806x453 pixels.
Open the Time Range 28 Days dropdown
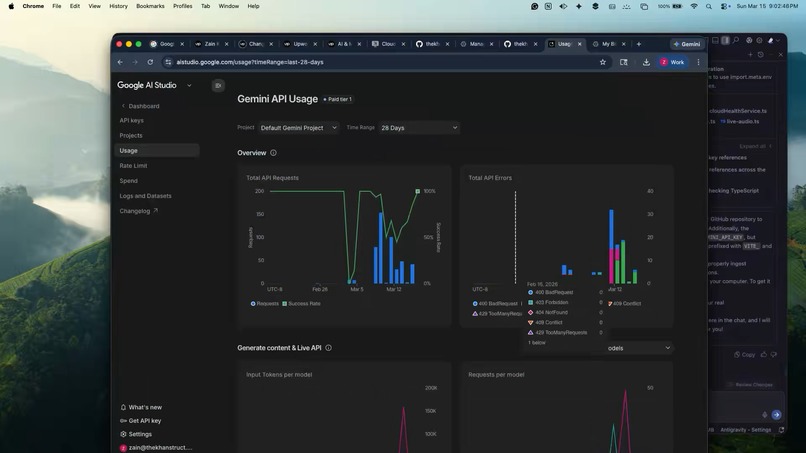point(419,128)
